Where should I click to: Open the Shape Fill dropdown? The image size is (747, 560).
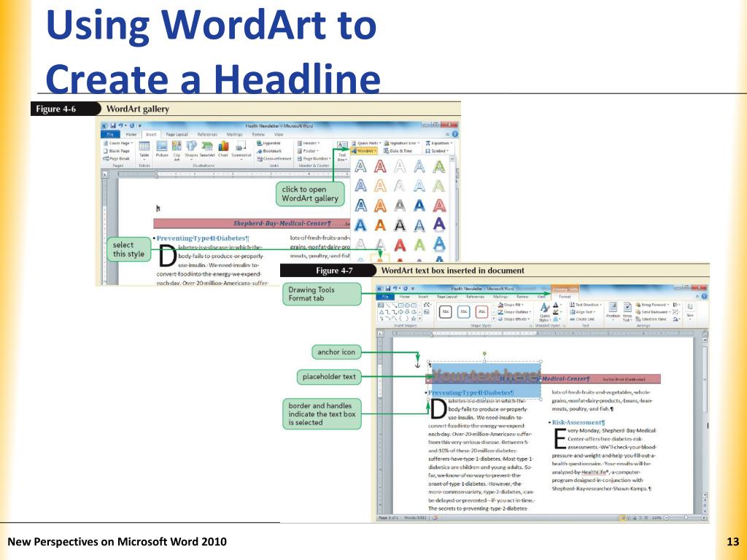(510, 305)
